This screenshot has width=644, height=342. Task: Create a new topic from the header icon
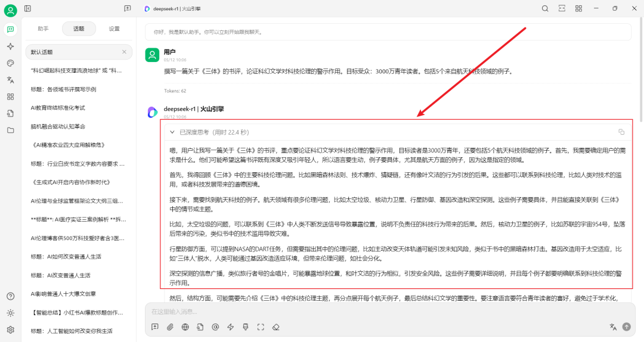coord(128,8)
